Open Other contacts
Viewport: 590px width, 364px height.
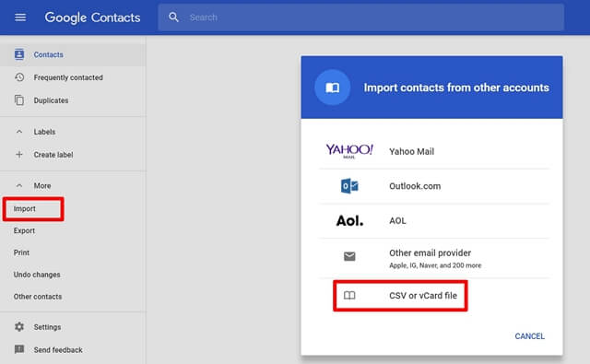tap(38, 297)
